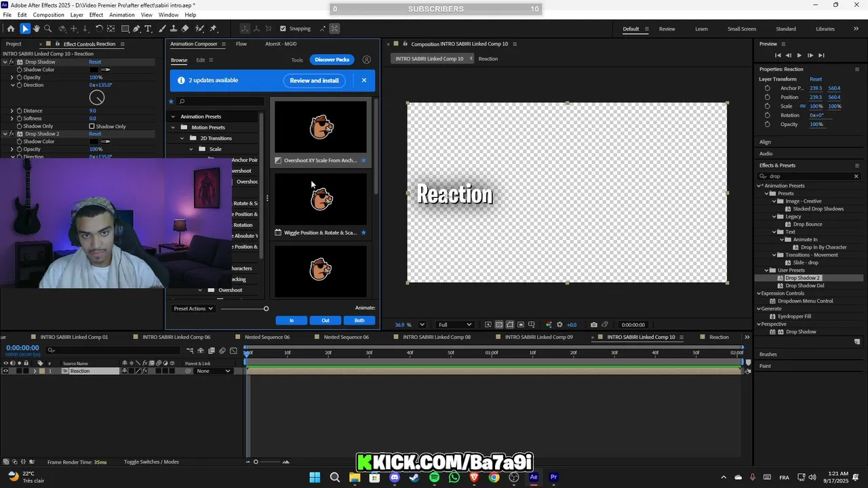Open the Windows Start menu
Viewport: 868px width, 488px height.
pyautogui.click(x=315, y=477)
